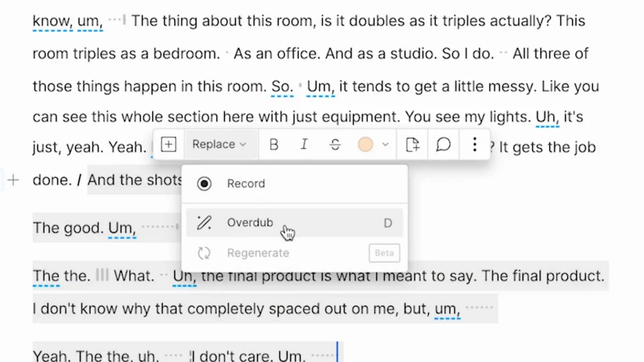
Task: Select Record from the Replace menu
Action: (x=294, y=184)
